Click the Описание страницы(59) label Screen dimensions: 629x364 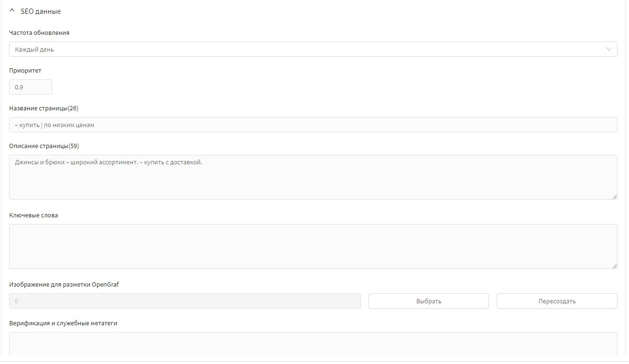pyautogui.click(x=44, y=146)
